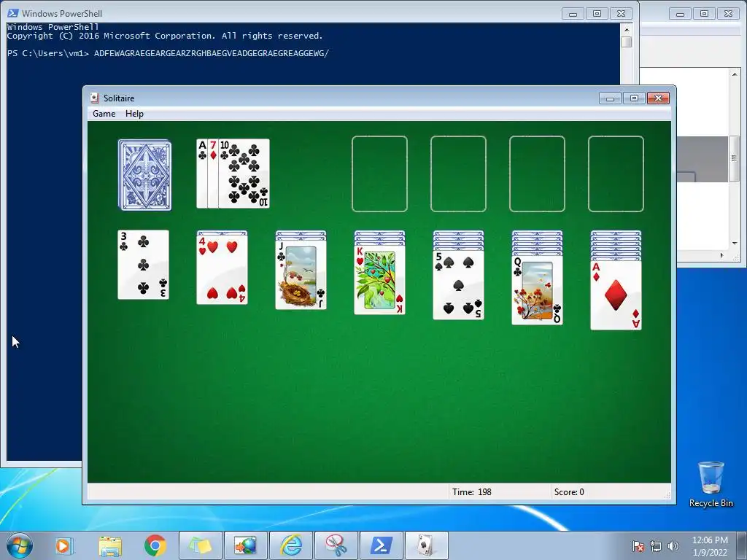Switch to PowerShell via taskbar

tap(382, 545)
